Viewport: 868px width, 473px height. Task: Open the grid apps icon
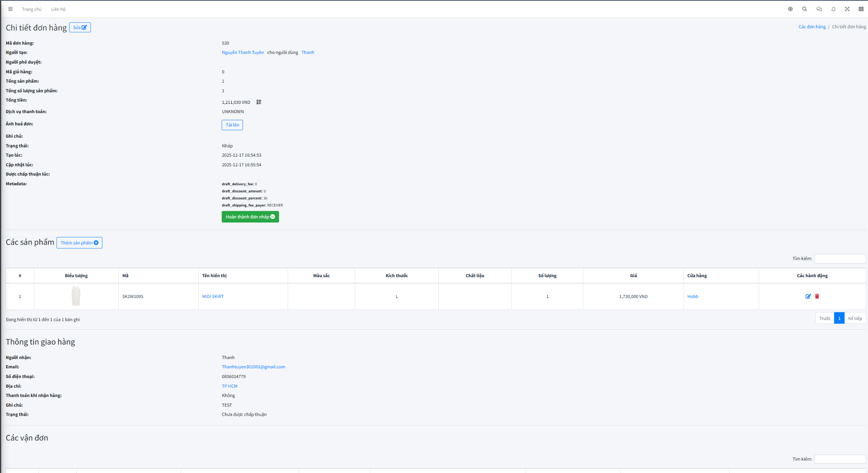(861, 9)
